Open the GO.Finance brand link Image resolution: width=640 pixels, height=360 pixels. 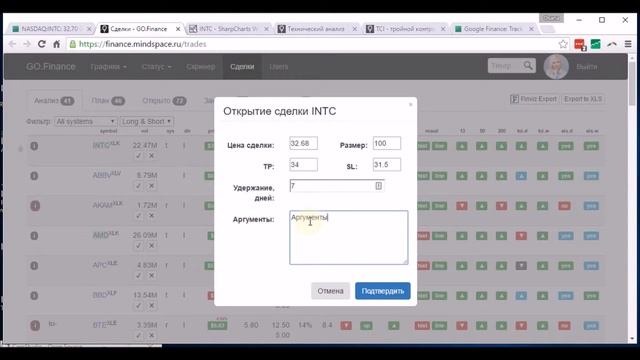click(x=51, y=67)
